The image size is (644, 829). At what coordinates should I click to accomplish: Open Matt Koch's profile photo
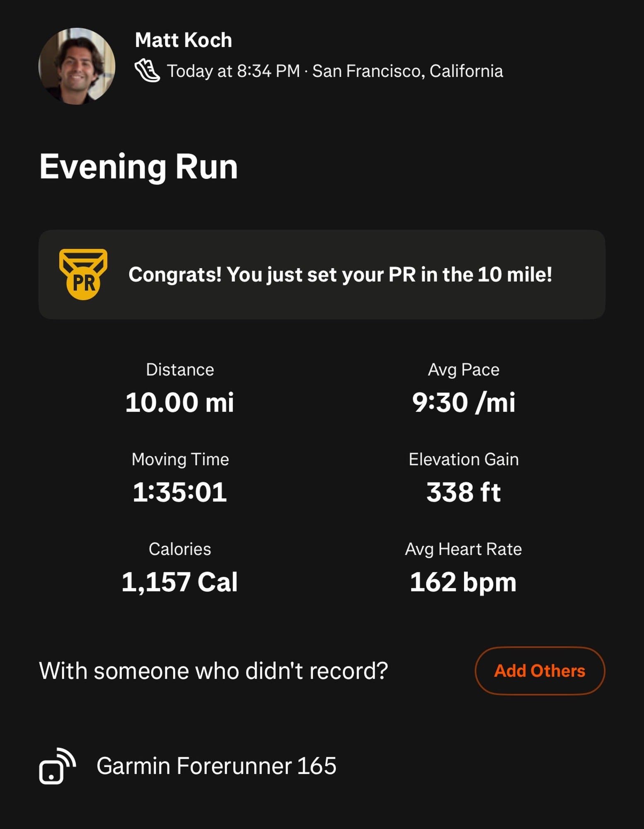coord(77,66)
